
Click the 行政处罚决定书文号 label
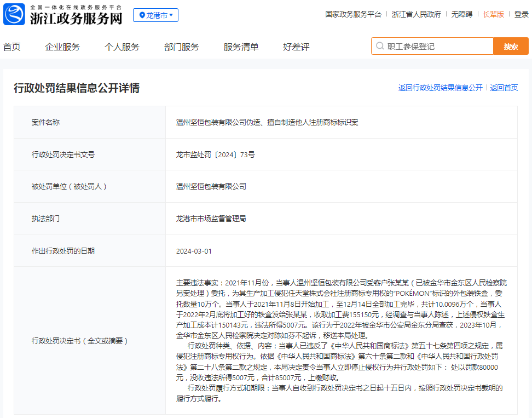pyautogui.click(x=63, y=154)
